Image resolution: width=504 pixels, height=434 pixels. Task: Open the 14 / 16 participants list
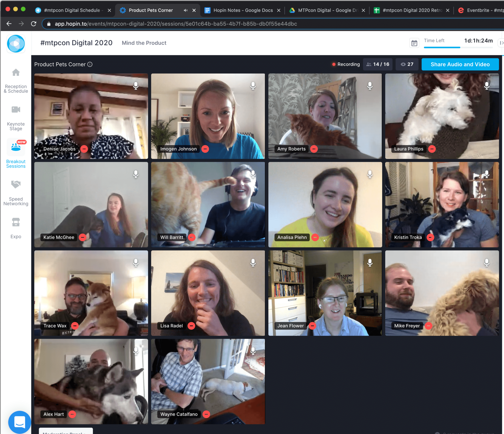point(377,64)
